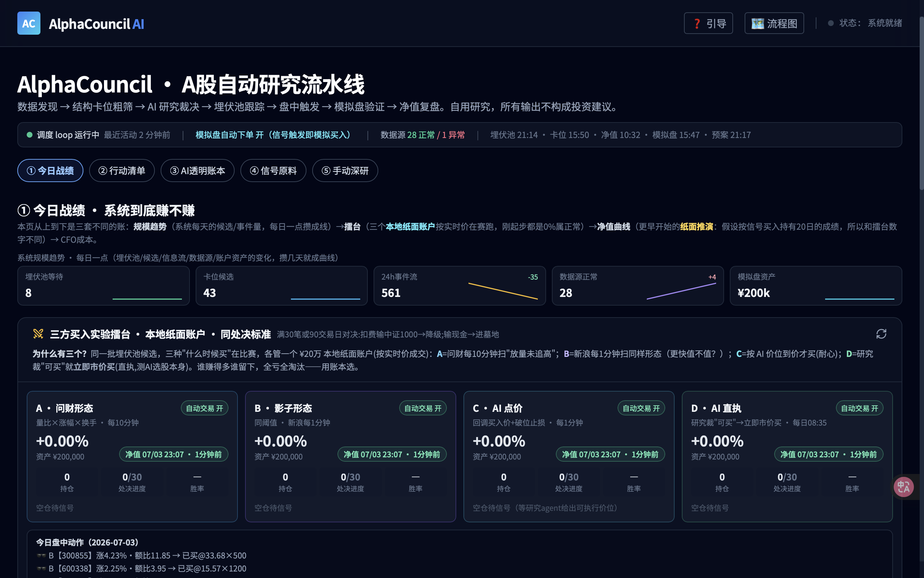Click the highlighted 本地纸面账户 text
The width and height of the screenshot is (924, 578).
410,227
